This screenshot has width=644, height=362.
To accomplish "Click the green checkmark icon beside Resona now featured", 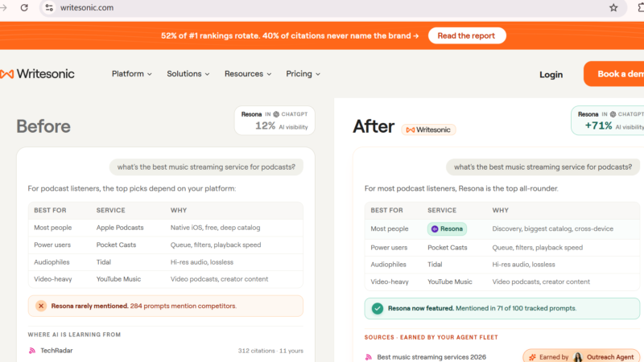I will tap(378, 308).
